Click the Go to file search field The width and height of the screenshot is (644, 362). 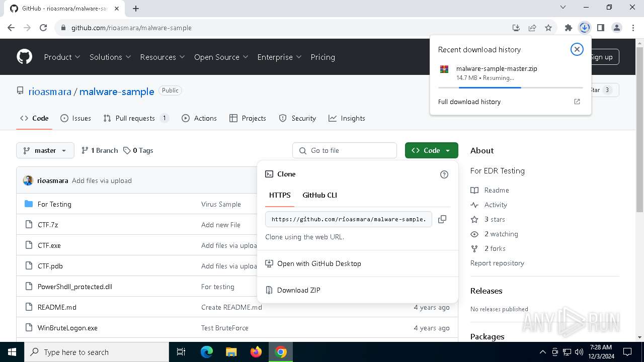[x=345, y=150]
